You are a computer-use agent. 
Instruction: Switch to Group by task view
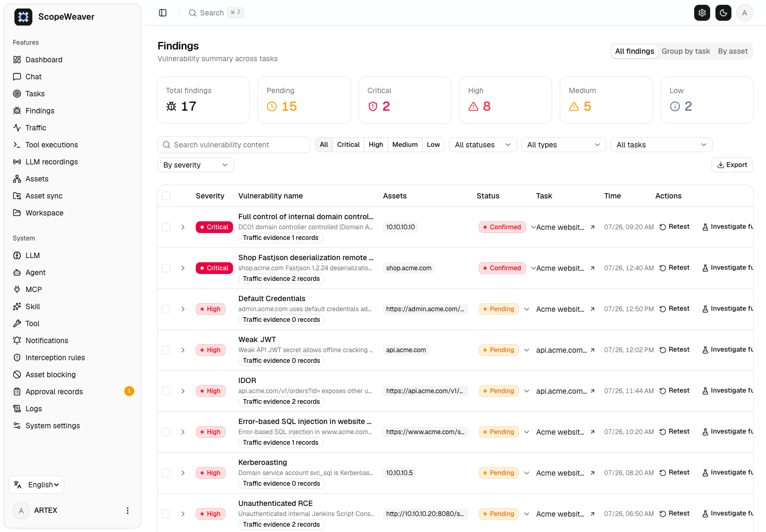686,51
